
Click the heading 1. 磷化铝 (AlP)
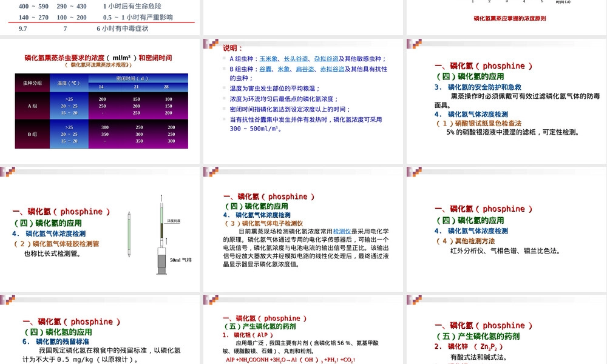[248, 335]
